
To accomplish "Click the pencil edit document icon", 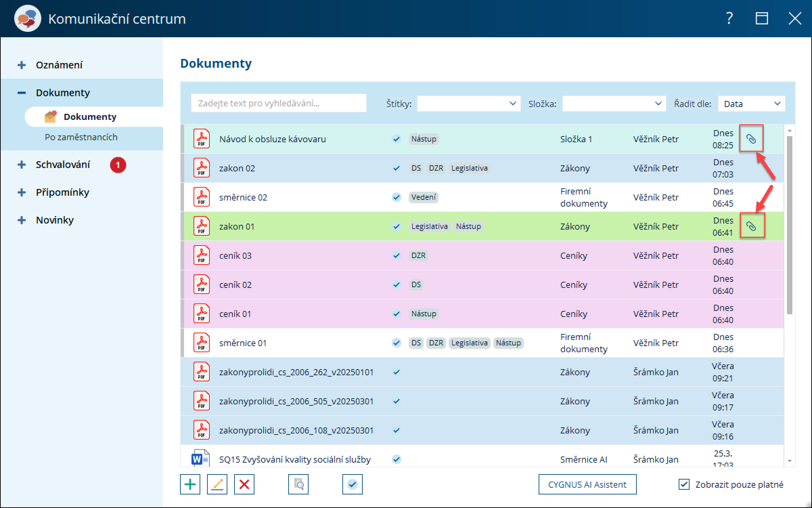I will [x=217, y=484].
